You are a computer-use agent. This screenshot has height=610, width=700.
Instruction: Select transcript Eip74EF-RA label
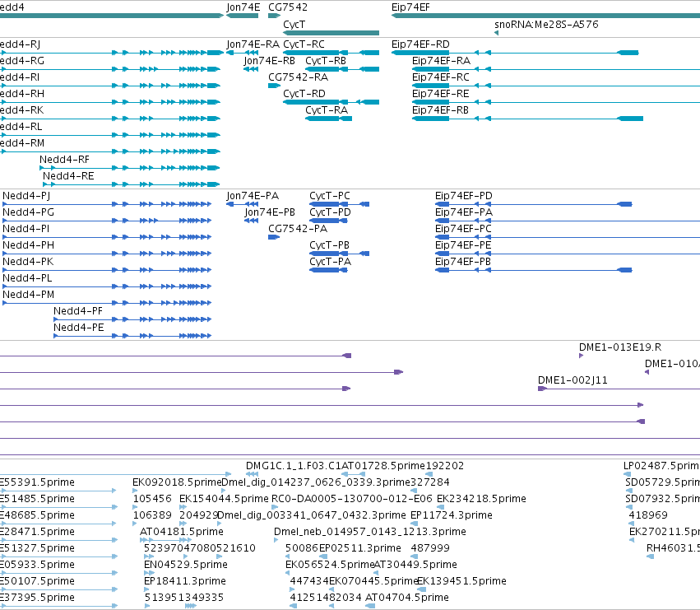click(x=441, y=61)
